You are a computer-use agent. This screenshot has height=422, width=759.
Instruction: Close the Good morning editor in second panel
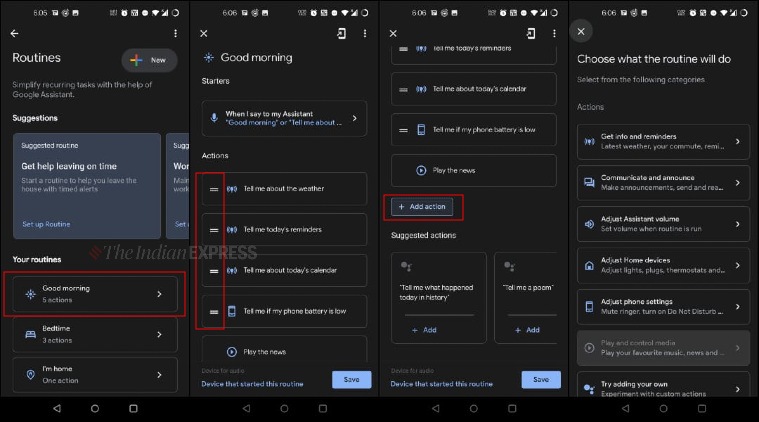click(x=204, y=33)
